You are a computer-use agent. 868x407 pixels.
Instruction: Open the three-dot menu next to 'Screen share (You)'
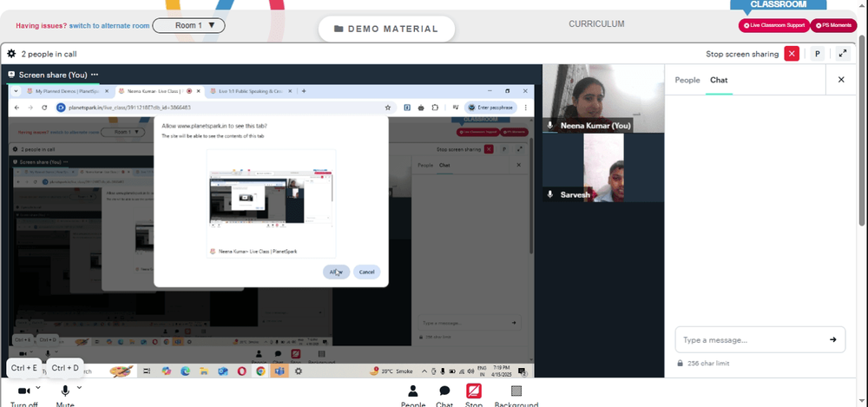[x=95, y=75]
